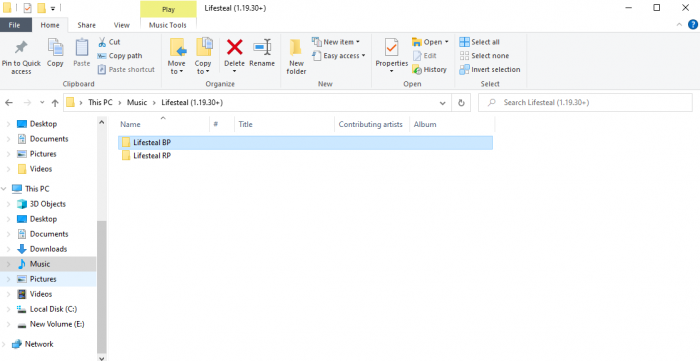Collapse the ribbon with the chevron
Screen dimensions: 700x361
coord(679,25)
